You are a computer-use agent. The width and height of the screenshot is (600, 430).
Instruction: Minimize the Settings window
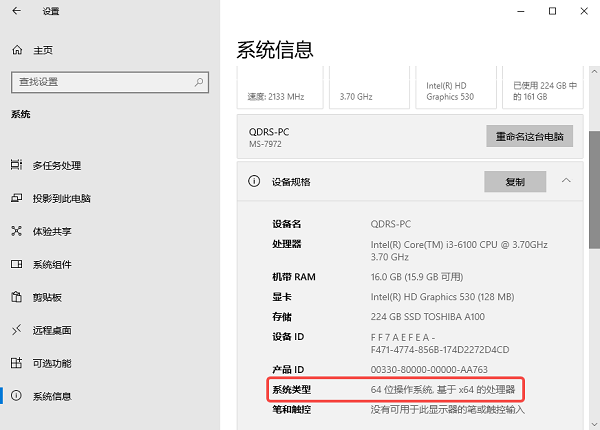[x=521, y=11]
